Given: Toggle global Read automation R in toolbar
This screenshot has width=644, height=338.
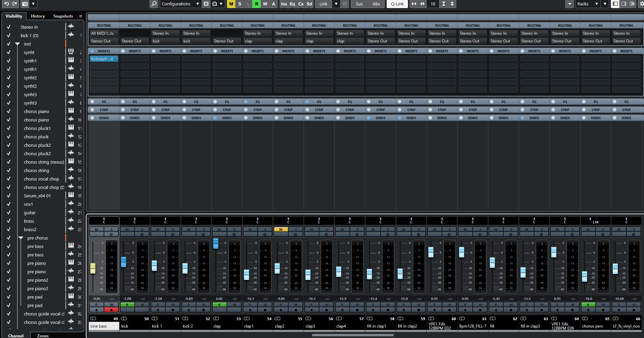Looking at the screenshot, I should click(257, 4).
